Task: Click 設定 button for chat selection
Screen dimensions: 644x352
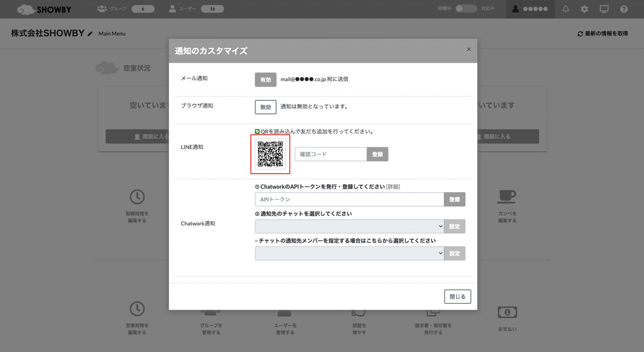Action: [x=455, y=226]
